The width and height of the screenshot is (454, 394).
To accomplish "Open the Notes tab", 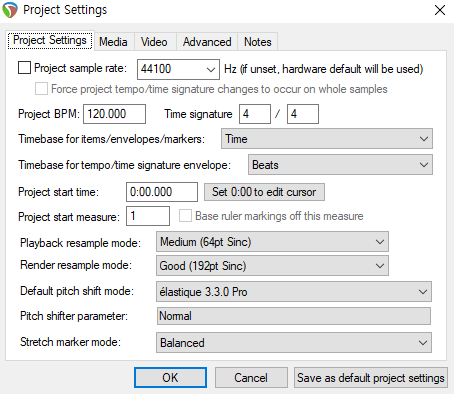I will 258,42.
